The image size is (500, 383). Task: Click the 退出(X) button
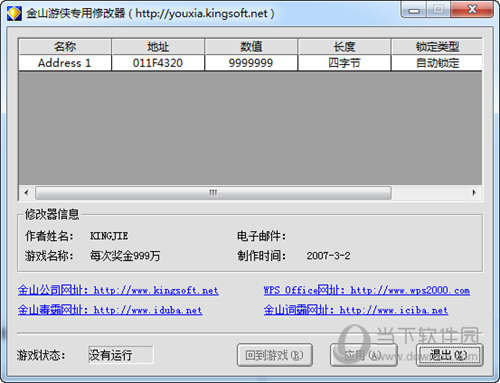coord(450,355)
